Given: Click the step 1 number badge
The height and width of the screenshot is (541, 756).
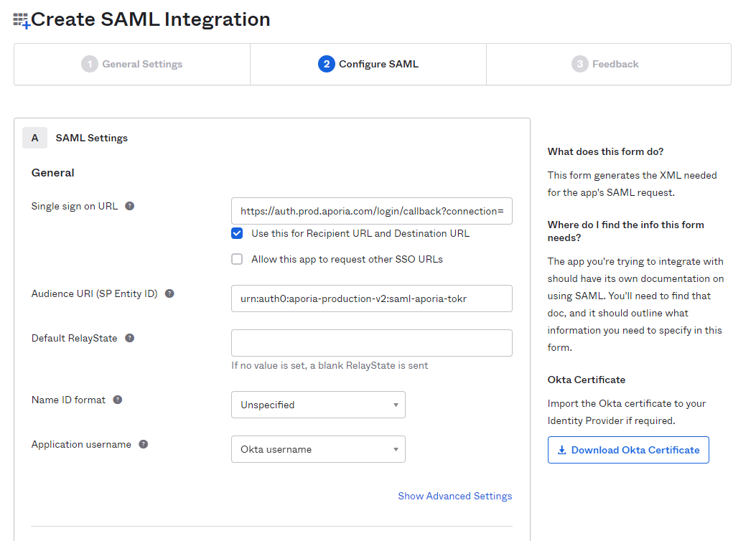Looking at the screenshot, I should (89, 64).
